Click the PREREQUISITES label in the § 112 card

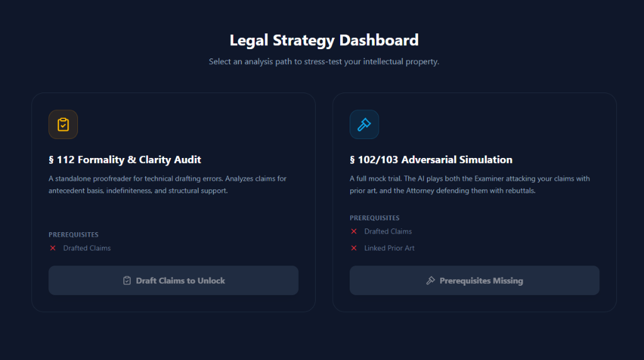[x=74, y=235]
